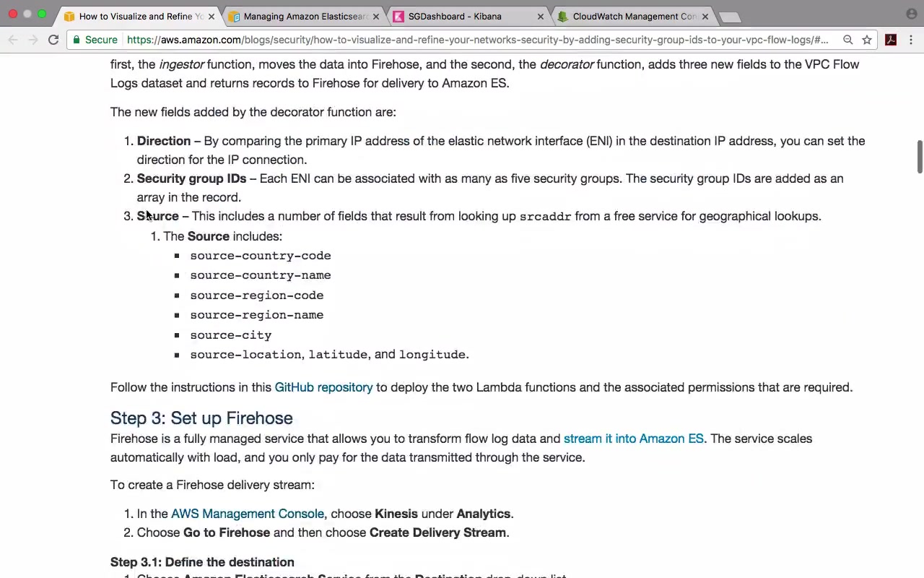Reload the page with the refresh icon
Screen dimensions: 924x578
click(x=53, y=40)
